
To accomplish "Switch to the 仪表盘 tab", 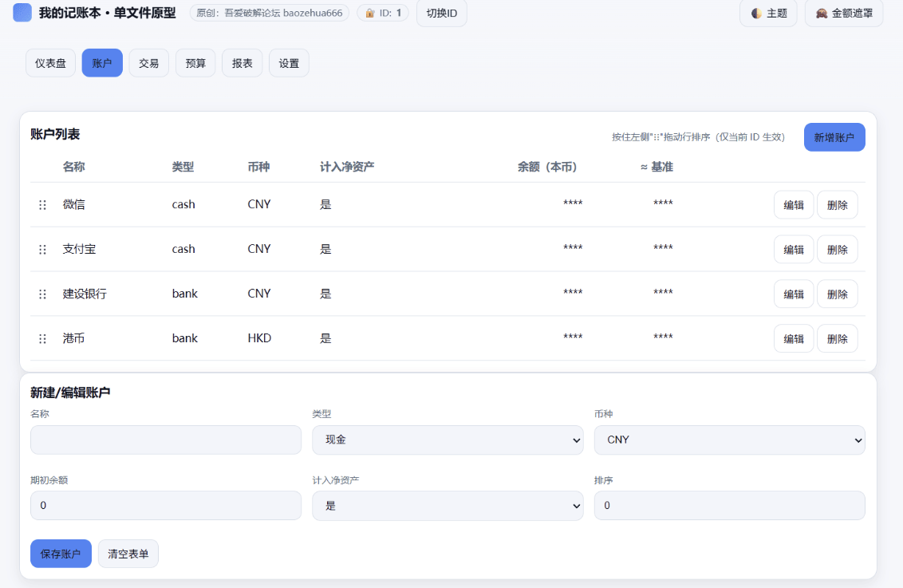I will (x=49, y=62).
